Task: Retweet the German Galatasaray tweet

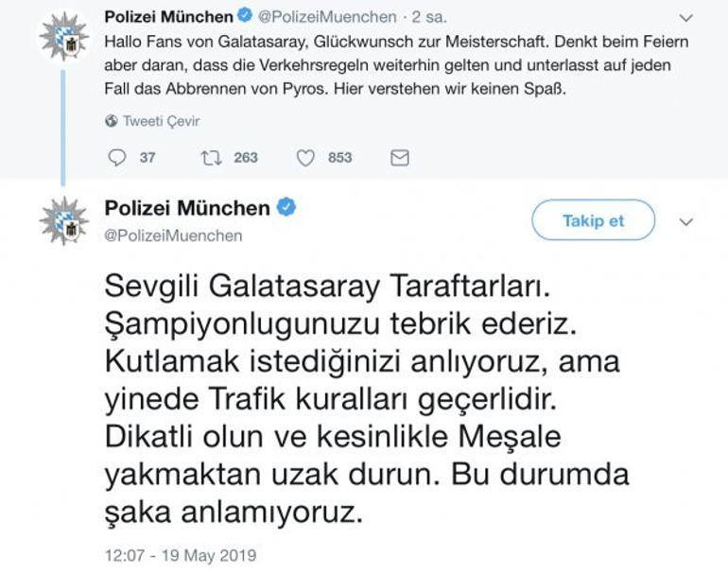Action: click(211, 158)
